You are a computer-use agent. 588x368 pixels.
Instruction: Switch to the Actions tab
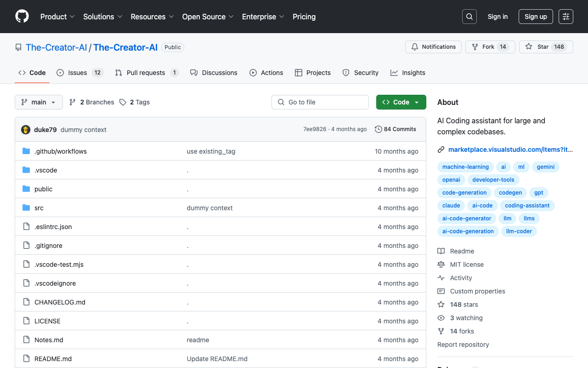(x=266, y=73)
